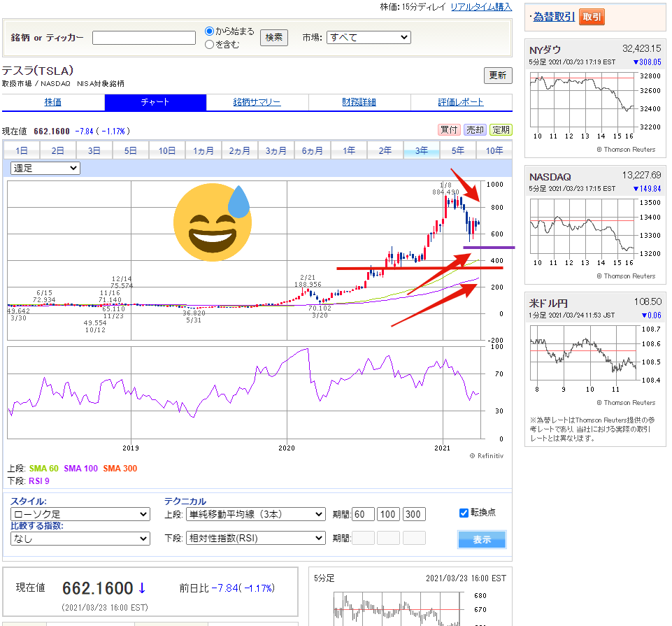Click the テスラ(TSLA) stock title
Image resolution: width=672 pixels, height=626 pixels.
(38, 71)
